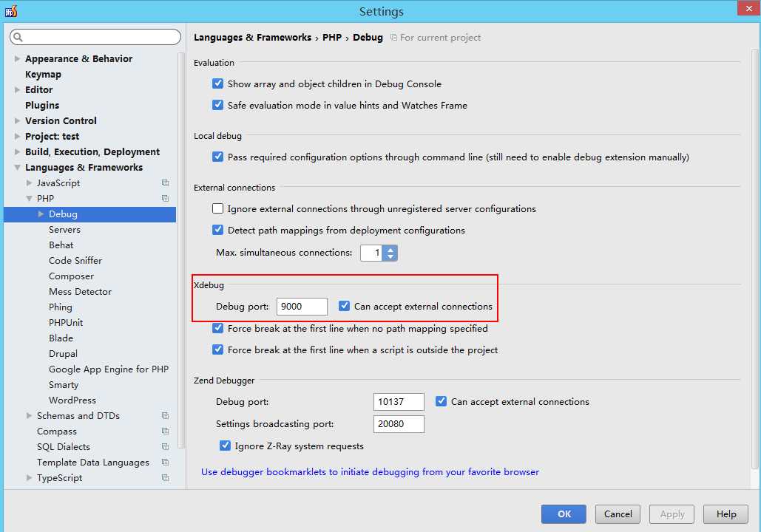
Task: Select Behat settings page
Action: coord(61,245)
